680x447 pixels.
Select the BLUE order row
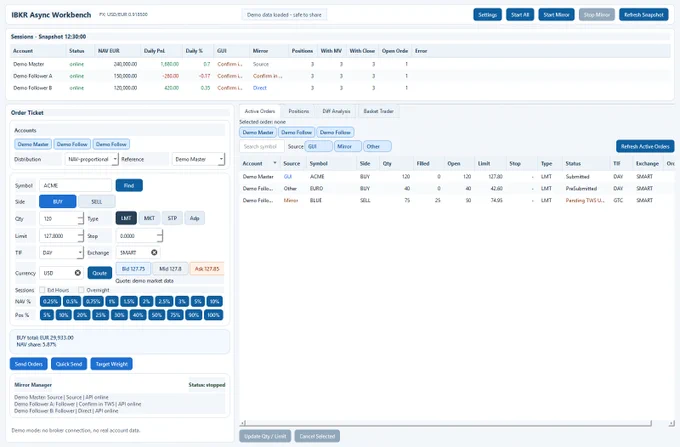(457, 200)
